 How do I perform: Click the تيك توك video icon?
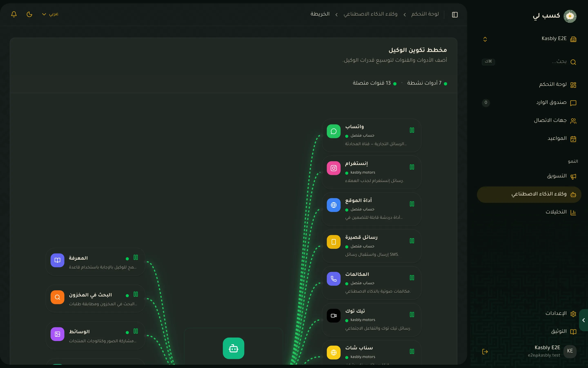(334, 316)
